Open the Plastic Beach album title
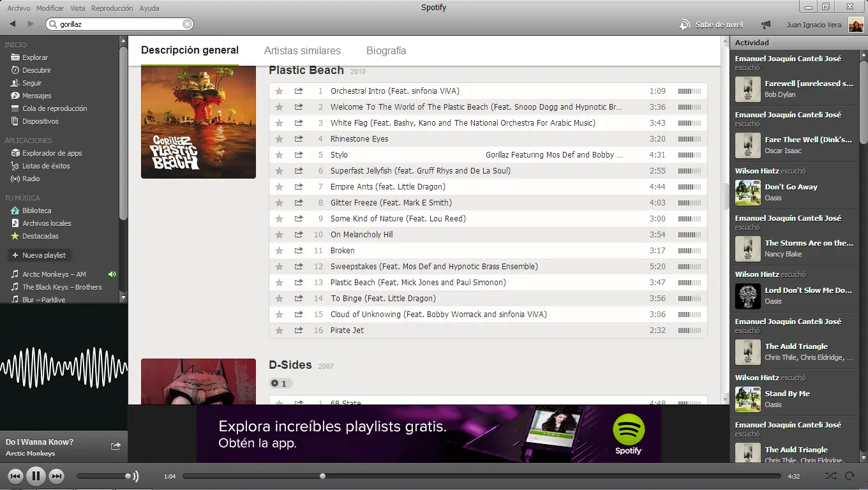This screenshot has height=490, width=868. coord(306,70)
